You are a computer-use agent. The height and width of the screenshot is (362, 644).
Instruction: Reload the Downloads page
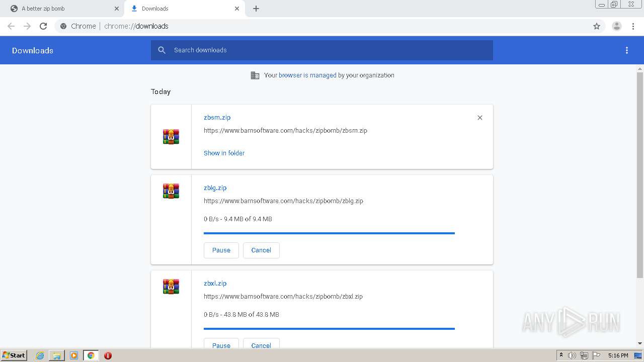43,26
